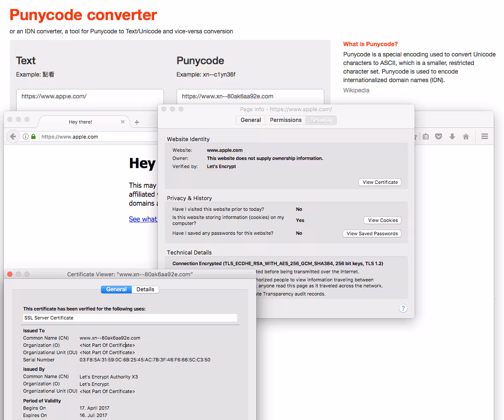Open the bookmarks list icon
504x420 pixels.
point(426,137)
